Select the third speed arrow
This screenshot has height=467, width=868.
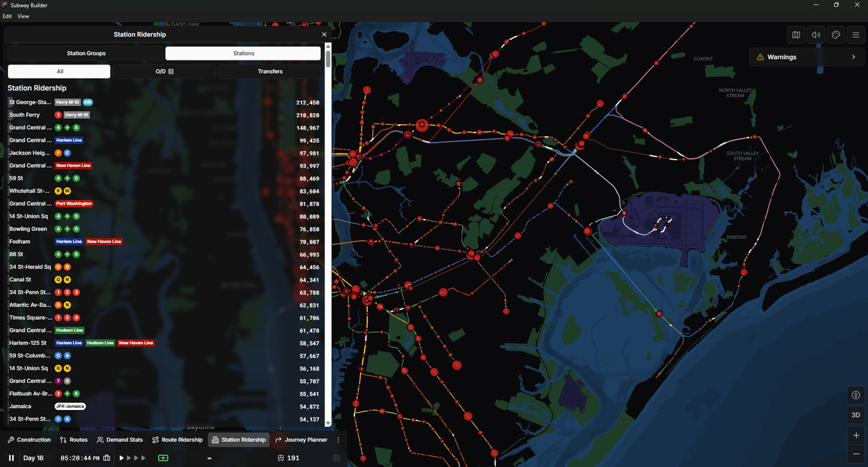click(x=136, y=458)
